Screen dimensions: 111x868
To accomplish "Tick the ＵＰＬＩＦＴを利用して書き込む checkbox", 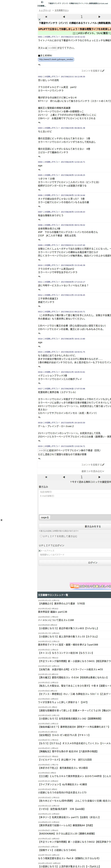I will 41,536.
